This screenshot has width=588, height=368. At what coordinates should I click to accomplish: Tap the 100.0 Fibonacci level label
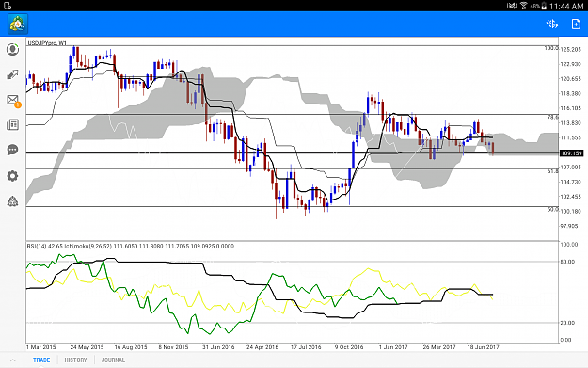(x=551, y=48)
